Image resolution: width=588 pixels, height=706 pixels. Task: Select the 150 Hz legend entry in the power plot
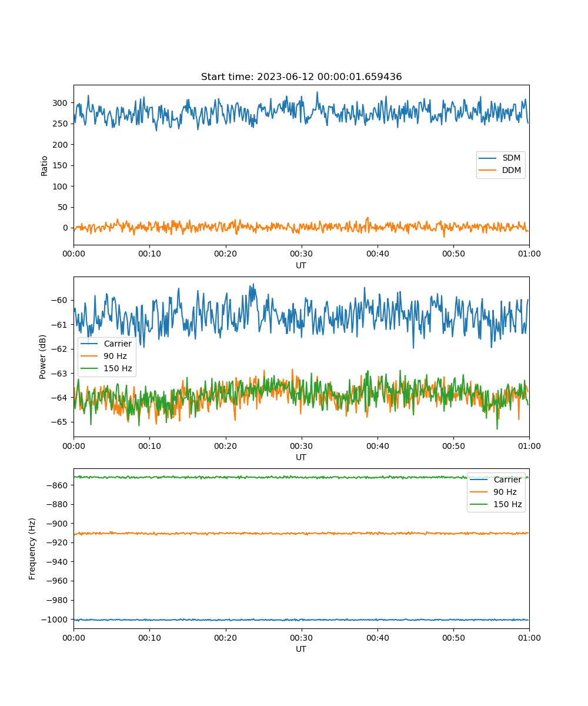pyautogui.click(x=106, y=369)
